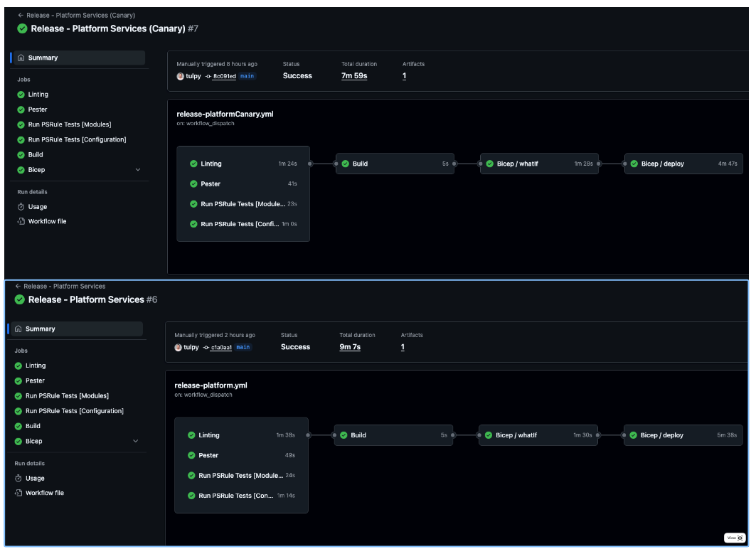Click the success icon beside Pester job

click(19, 110)
